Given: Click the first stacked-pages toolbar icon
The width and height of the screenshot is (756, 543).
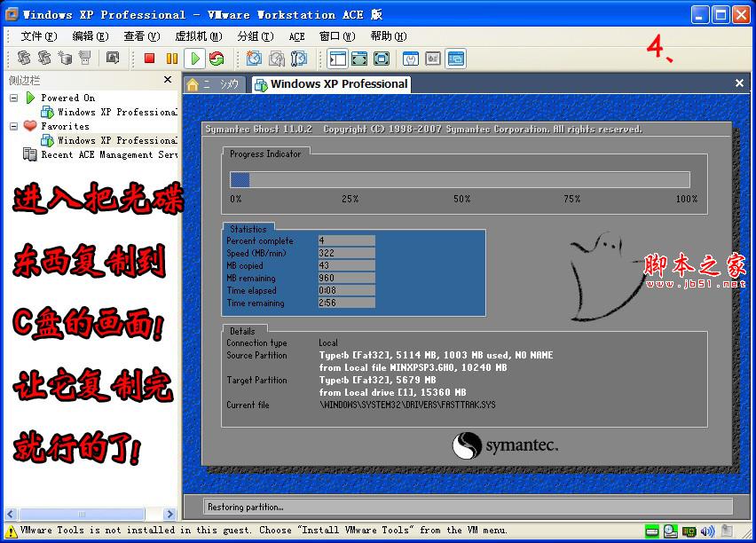Looking at the screenshot, I should click(x=24, y=58).
